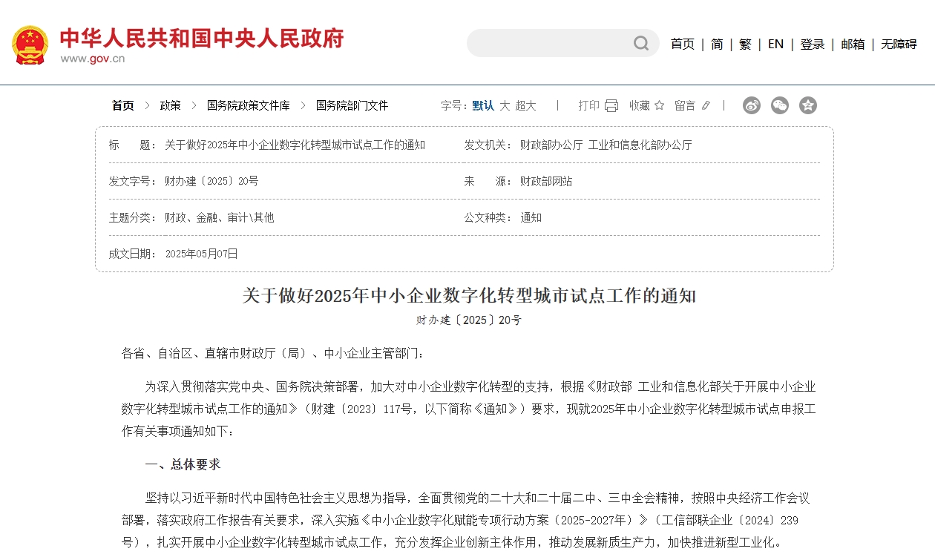The image size is (935, 560).
Task: Enable 无障碍 accessibility mode
Action: click(899, 45)
